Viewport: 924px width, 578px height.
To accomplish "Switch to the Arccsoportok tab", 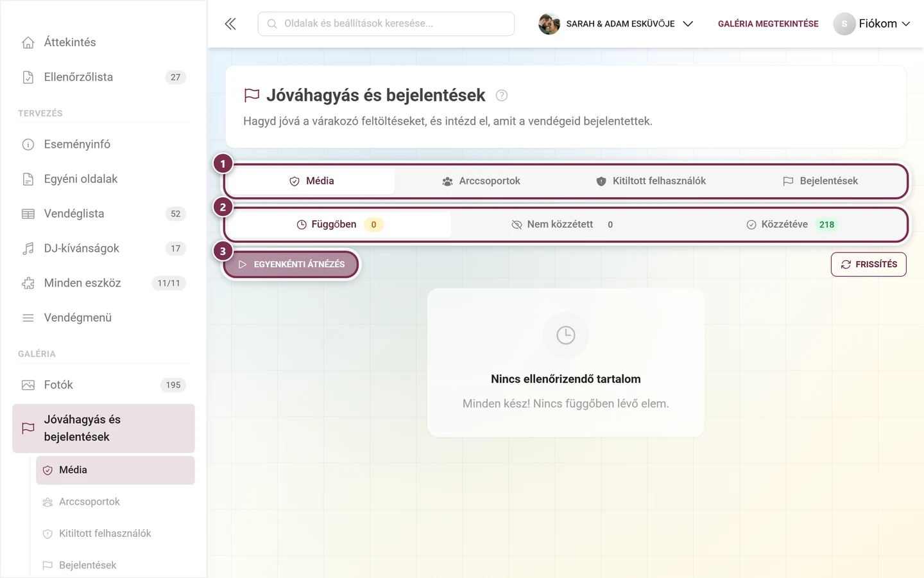I will (481, 181).
